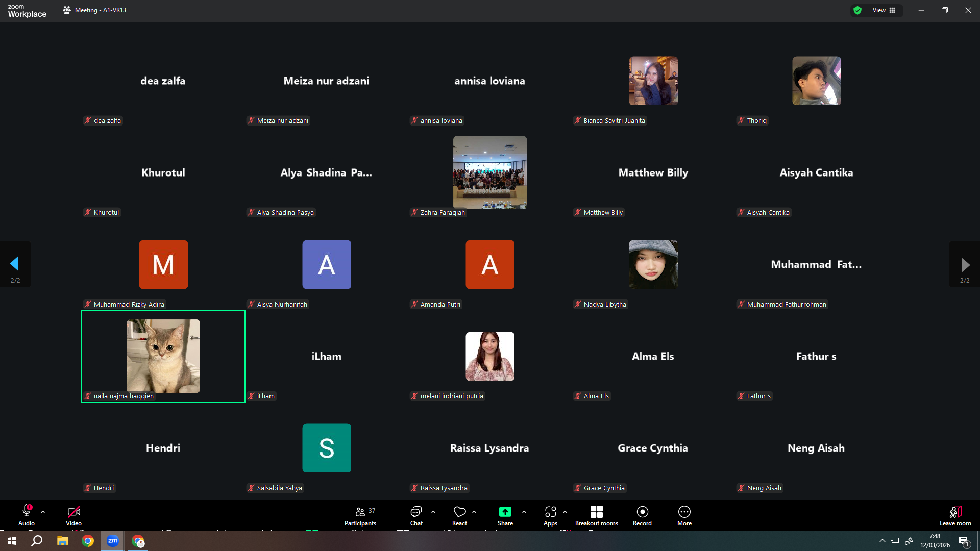The height and width of the screenshot is (551, 980).
Task: Click the Aisyah Cantika name label
Action: (764, 213)
